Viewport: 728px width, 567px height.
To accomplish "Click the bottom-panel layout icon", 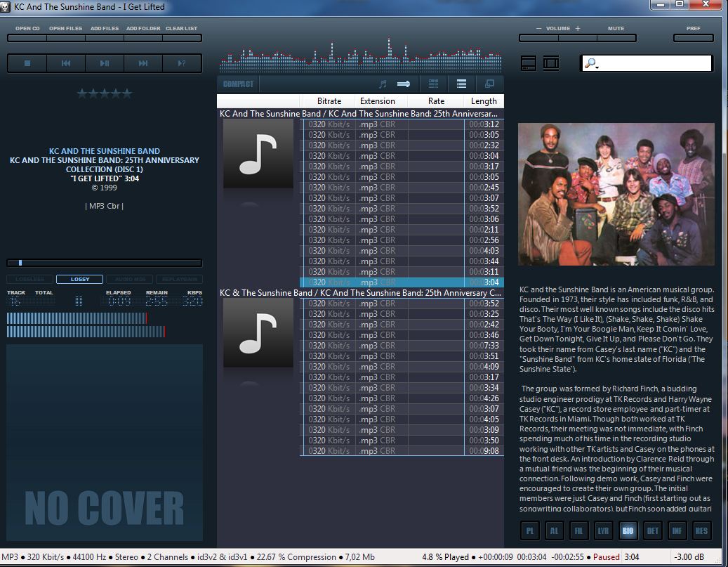I will (529, 63).
